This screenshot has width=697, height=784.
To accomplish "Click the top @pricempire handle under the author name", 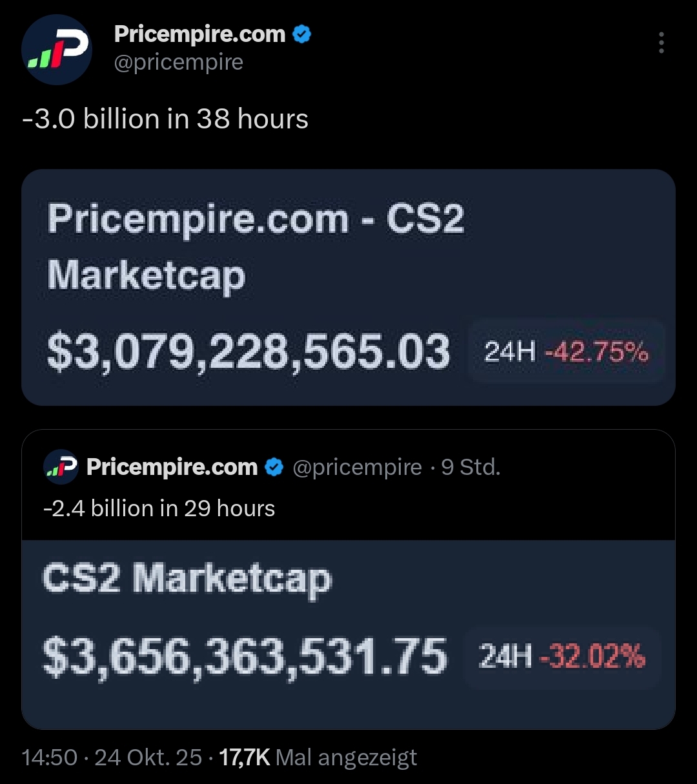I will (179, 63).
